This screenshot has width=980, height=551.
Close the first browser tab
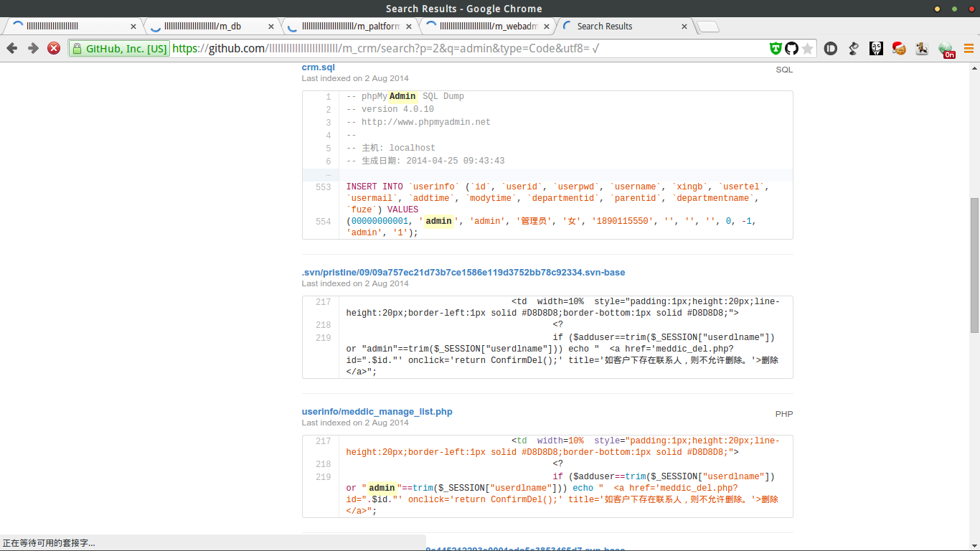click(133, 27)
